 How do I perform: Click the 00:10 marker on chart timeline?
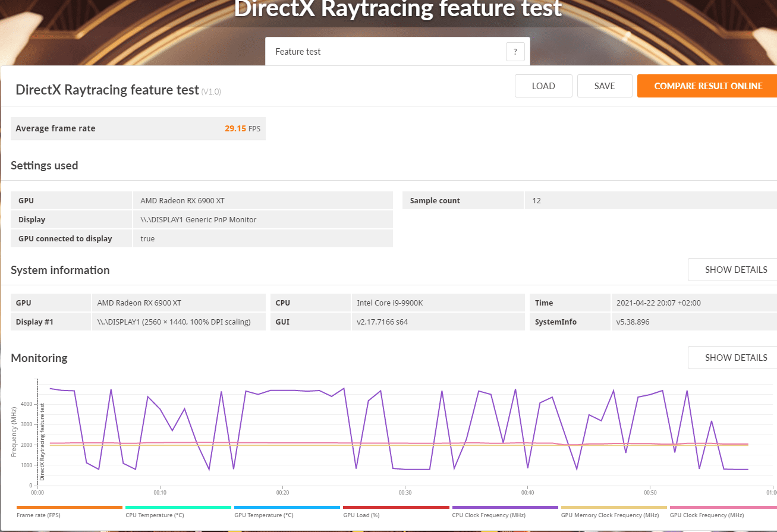[x=160, y=493]
